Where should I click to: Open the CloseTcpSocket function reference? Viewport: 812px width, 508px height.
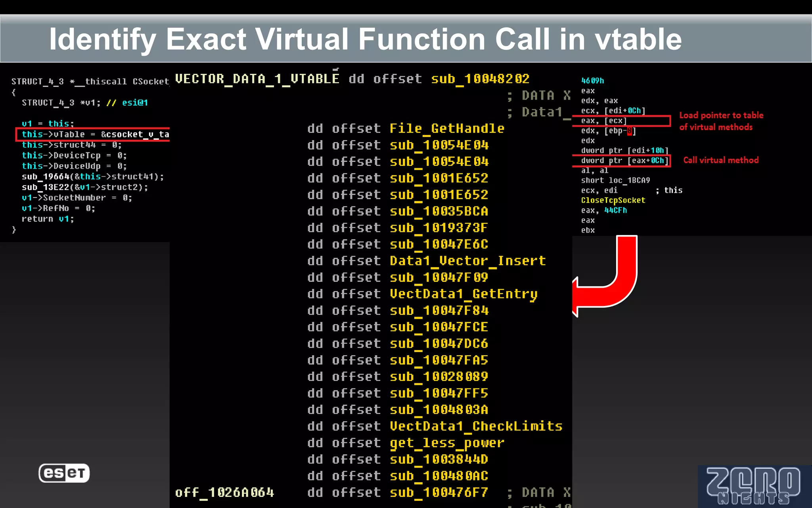pos(613,200)
